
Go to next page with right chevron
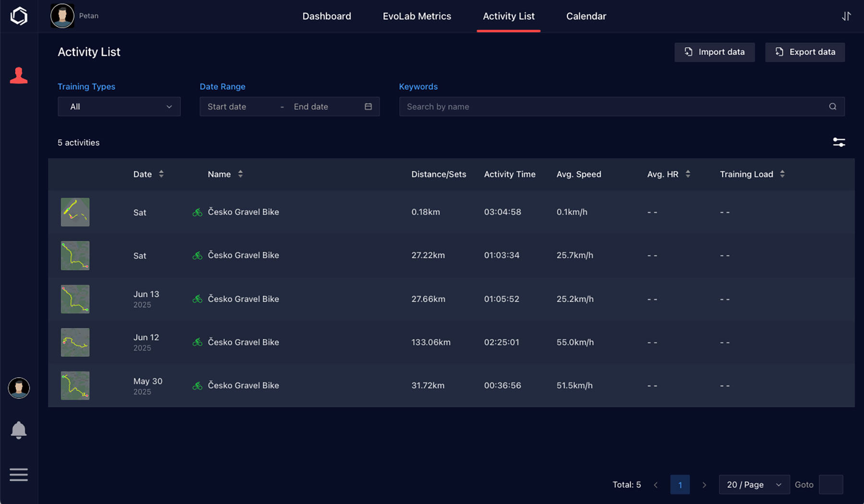pyautogui.click(x=704, y=485)
